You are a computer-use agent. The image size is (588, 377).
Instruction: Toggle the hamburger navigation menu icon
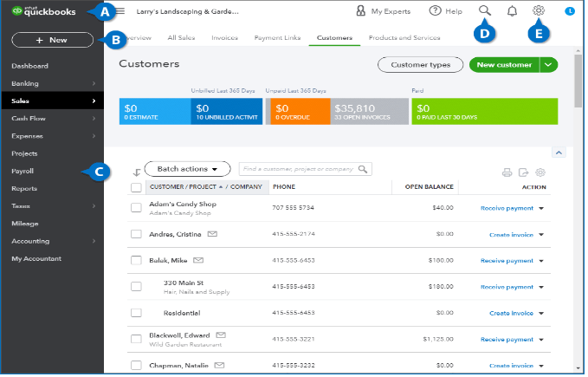(x=120, y=11)
